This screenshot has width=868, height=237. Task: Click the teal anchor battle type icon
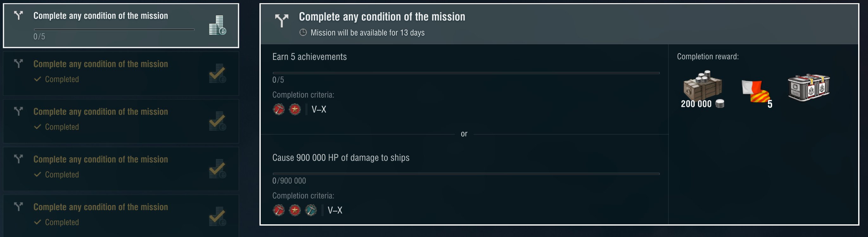[311, 210]
